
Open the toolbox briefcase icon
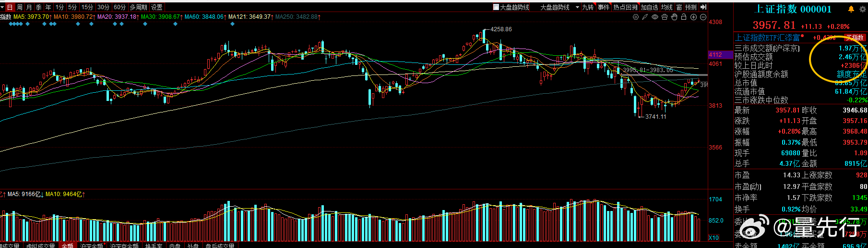[x=665, y=17]
